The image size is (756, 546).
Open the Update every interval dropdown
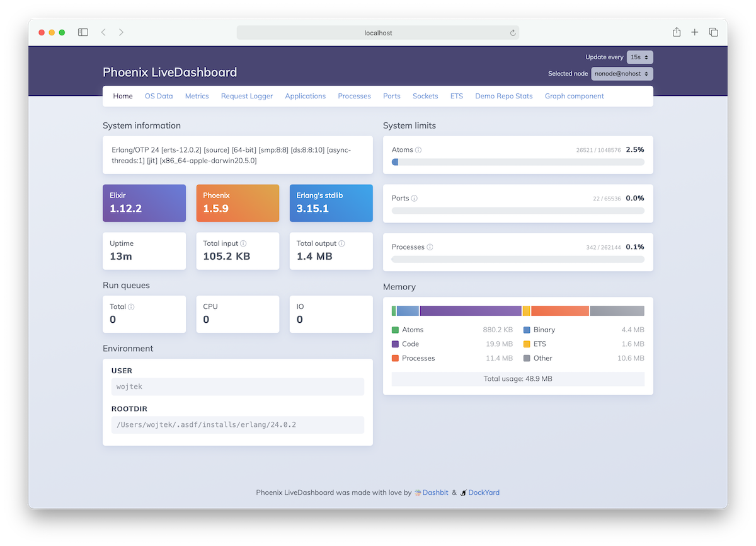click(639, 57)
